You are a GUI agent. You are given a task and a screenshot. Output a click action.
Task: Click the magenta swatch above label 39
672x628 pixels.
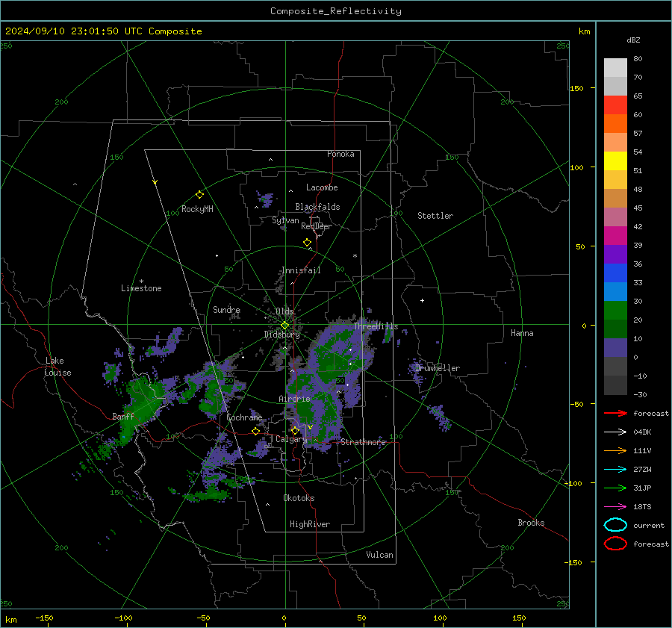click(x=615, y=235)
